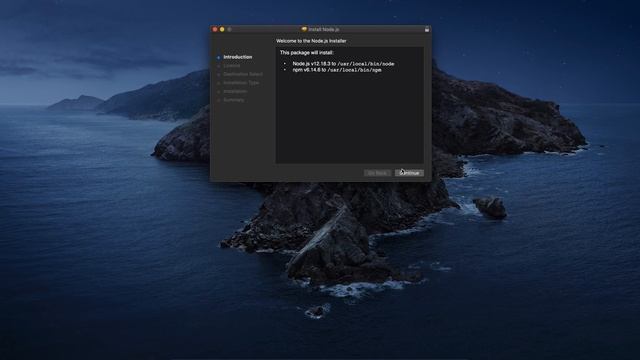Click the lock icon in installer title bar
640x360 pixels.
(427, 29)
